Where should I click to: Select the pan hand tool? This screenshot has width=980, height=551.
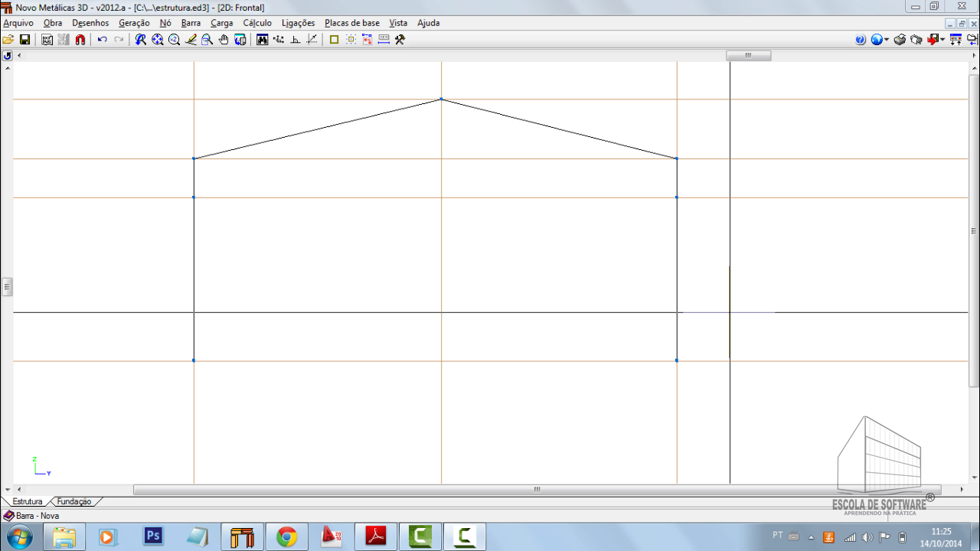[224, 40]
